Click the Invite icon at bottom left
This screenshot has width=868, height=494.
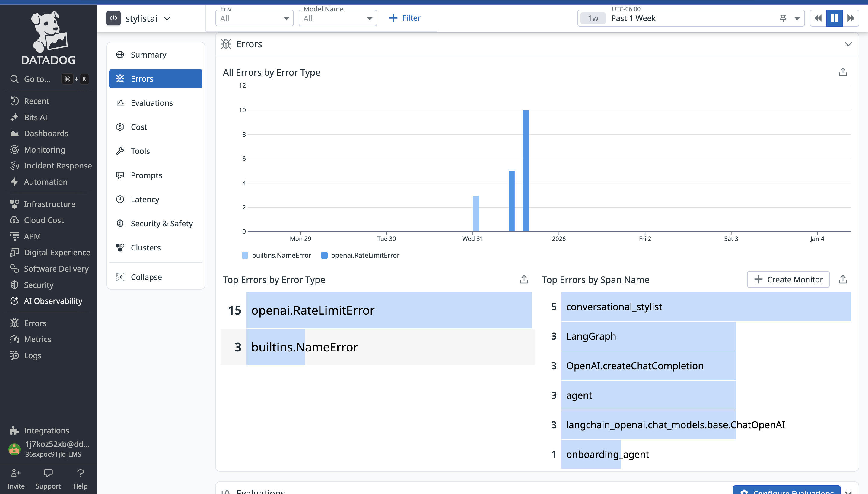point(16,473)
